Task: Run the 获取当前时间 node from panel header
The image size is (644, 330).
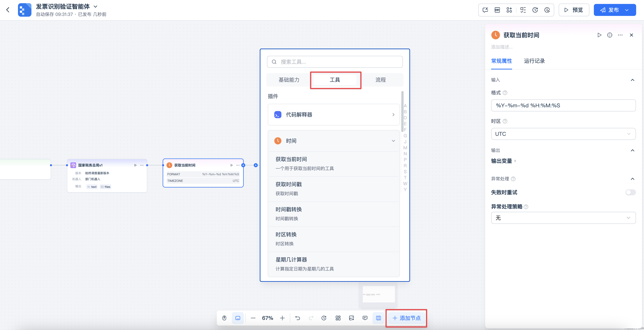Action: [599, 35]
